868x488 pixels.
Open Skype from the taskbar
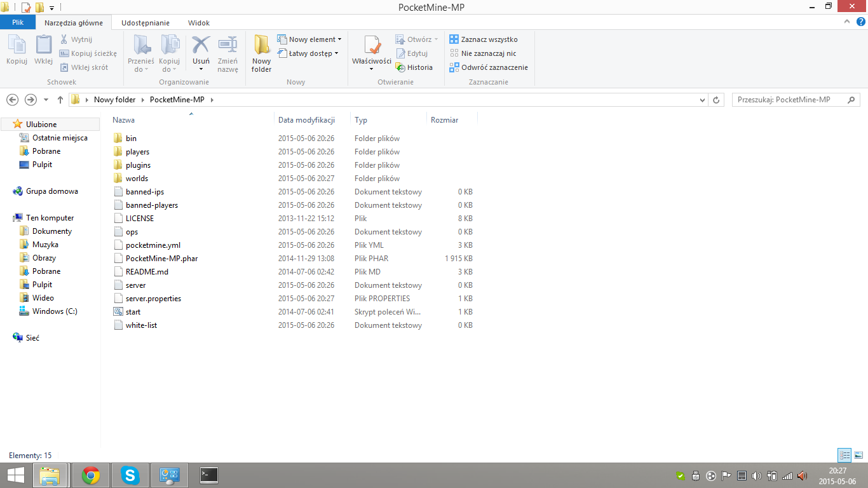pos(130,475)
